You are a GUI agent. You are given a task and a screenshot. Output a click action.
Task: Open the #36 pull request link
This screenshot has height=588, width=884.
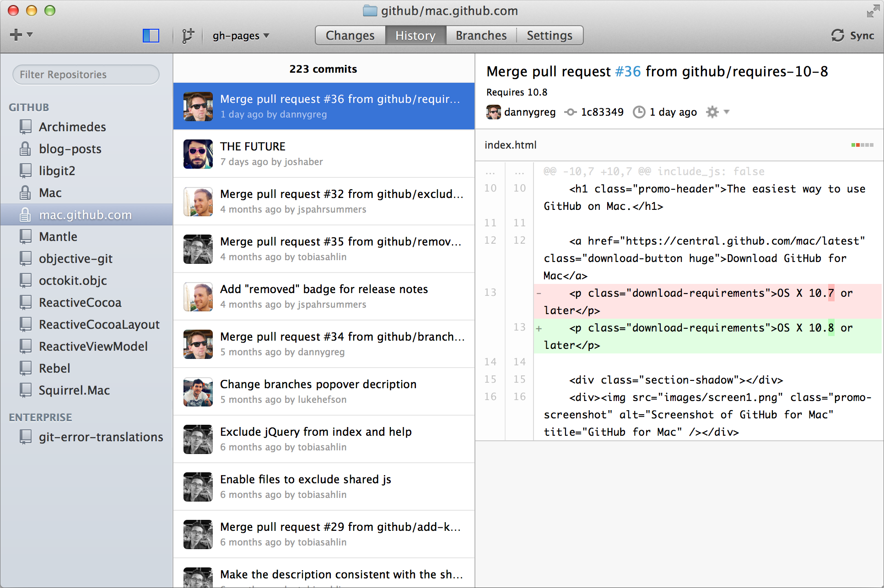tap(628, 71)
